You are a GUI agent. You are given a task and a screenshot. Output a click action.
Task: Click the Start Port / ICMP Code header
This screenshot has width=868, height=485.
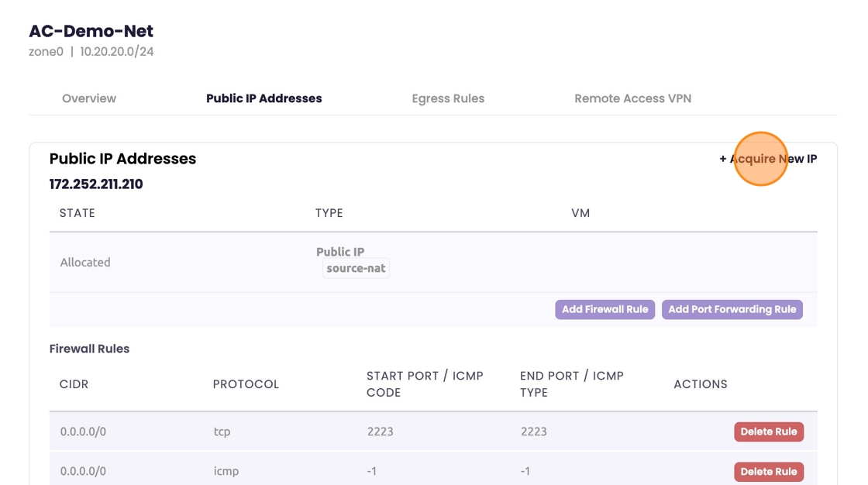425,384
